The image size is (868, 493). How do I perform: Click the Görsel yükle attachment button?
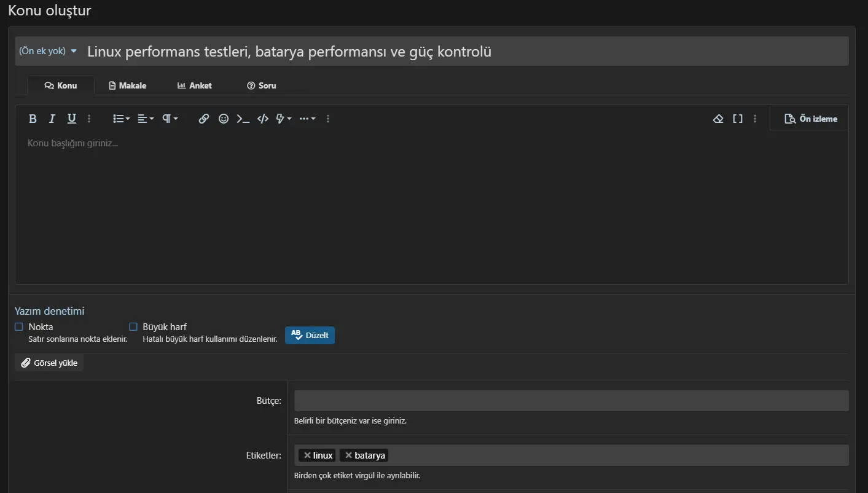tap(49, 363)
